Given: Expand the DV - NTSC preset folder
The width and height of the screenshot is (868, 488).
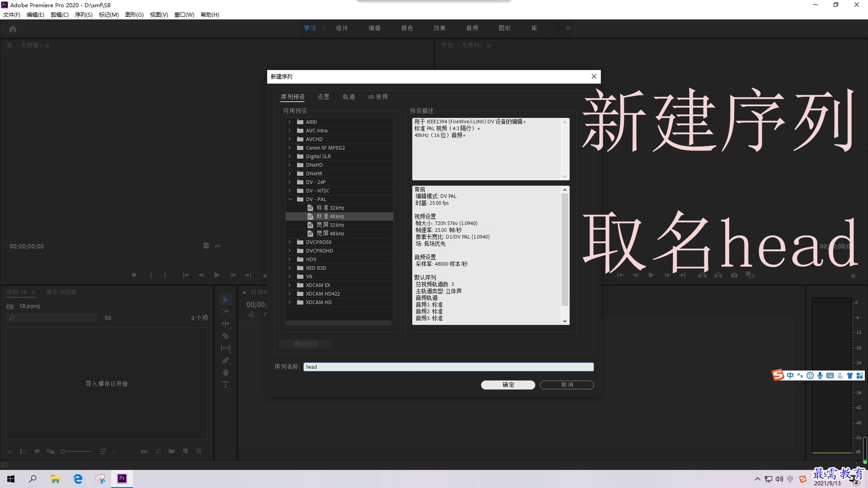Looking at the screenshot, I should [290, 191].
